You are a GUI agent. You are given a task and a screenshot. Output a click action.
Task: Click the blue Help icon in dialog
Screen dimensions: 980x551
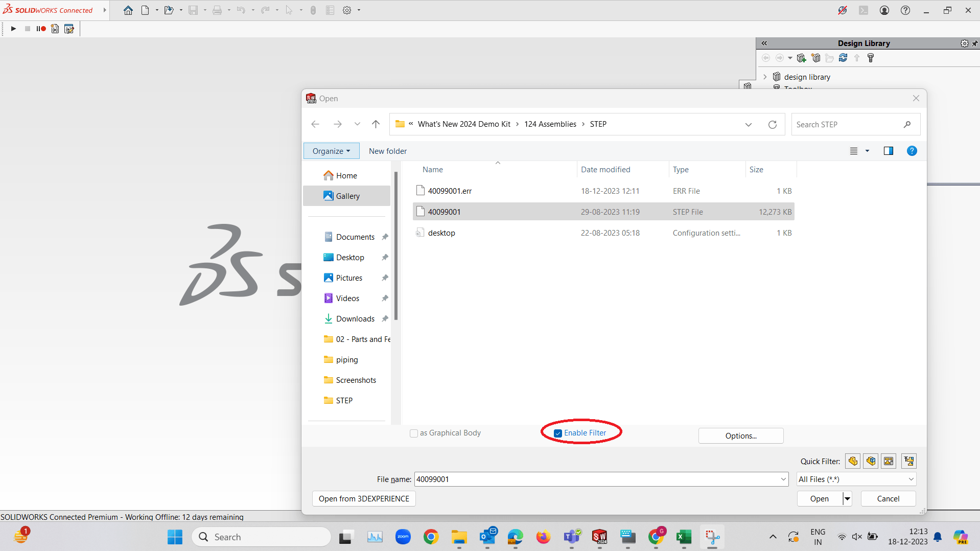[912, 151]
